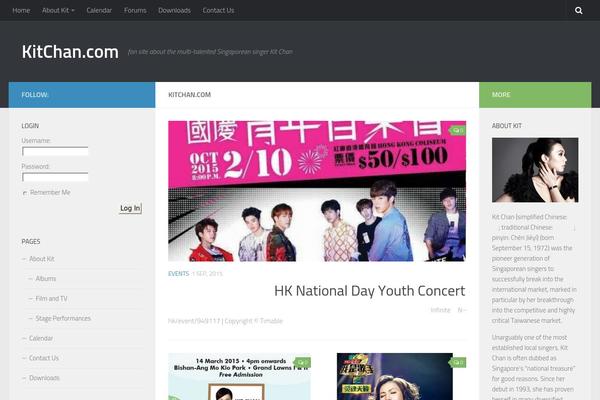Focus the Username input field
The width and height of the screenshot is (600, 400).
[x=55, y=151]
